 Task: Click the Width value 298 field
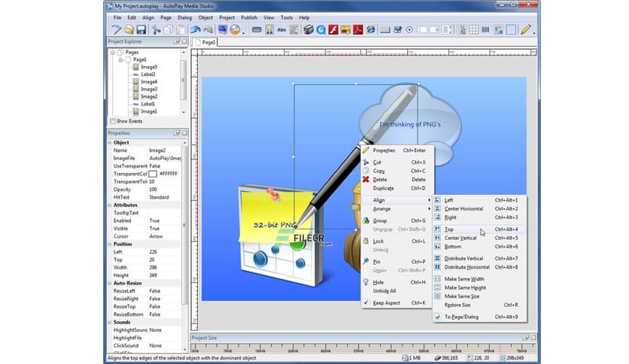pyautogui.click(x=165, y=268)
